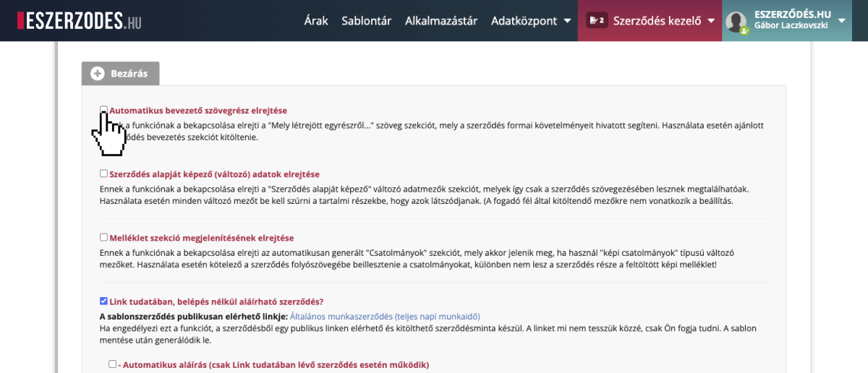
Task: Enable Automatikus bevezető szövegrész elrejtése checkbox
Action: [x=103, y=111]
